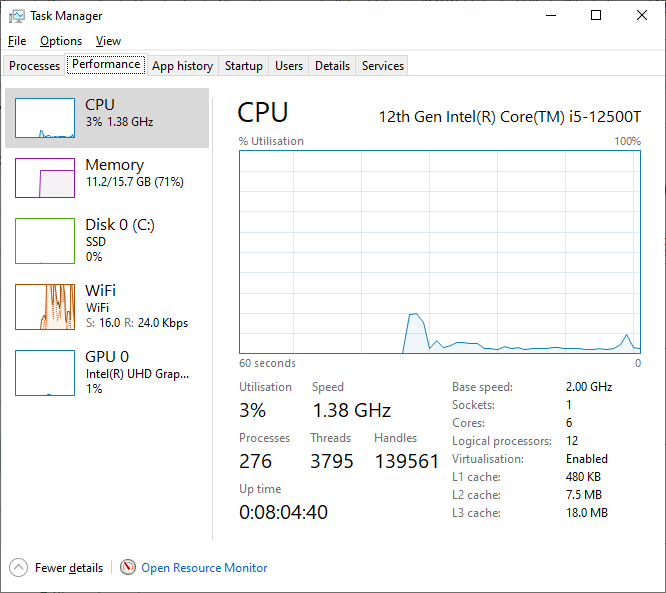
Task: Open the Details tab
Action: click(x=332, y=66)
